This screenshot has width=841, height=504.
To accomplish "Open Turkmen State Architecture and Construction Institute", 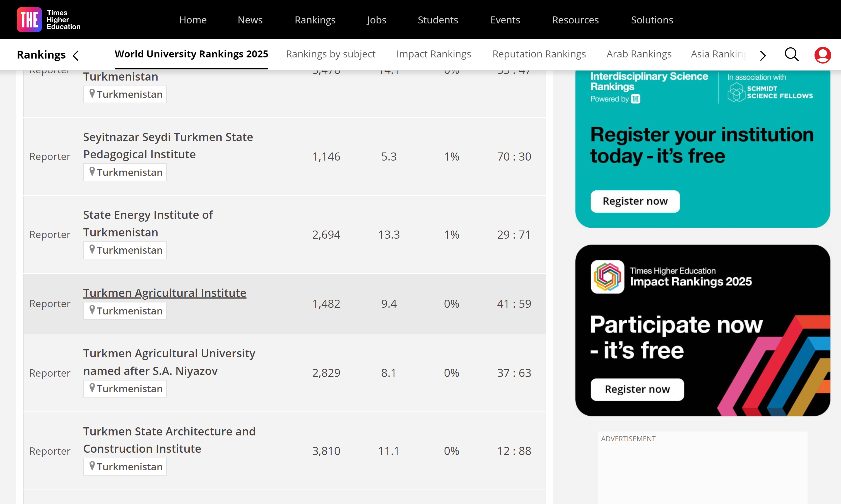I will (169, 440).
